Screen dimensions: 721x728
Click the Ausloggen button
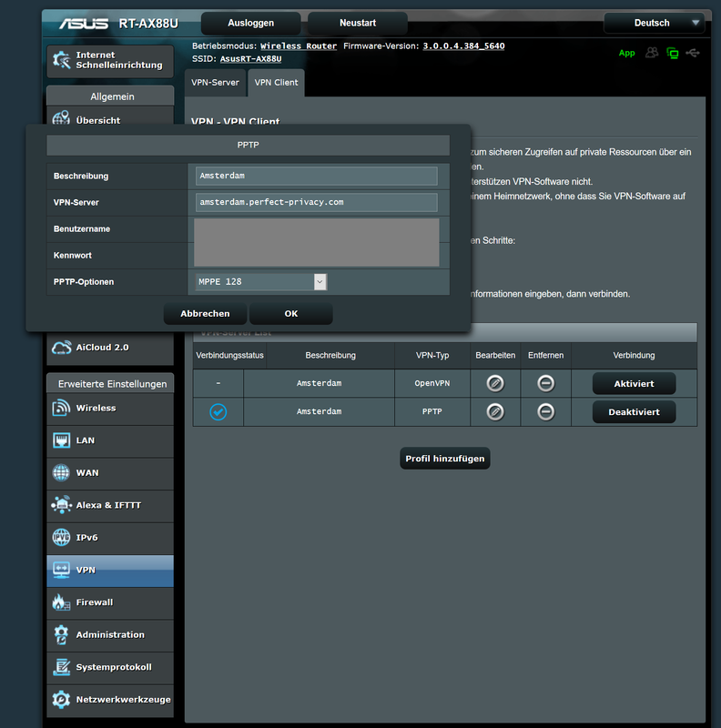click(x=251, y=24)
